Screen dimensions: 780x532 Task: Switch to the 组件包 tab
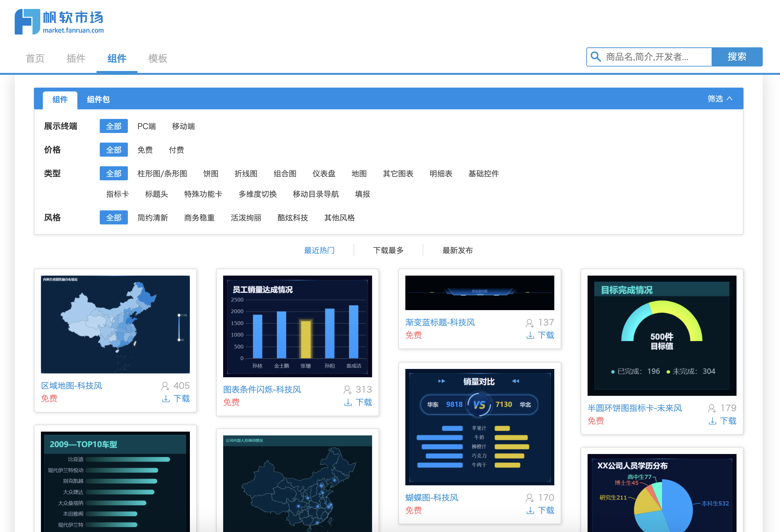coord(98,99)
